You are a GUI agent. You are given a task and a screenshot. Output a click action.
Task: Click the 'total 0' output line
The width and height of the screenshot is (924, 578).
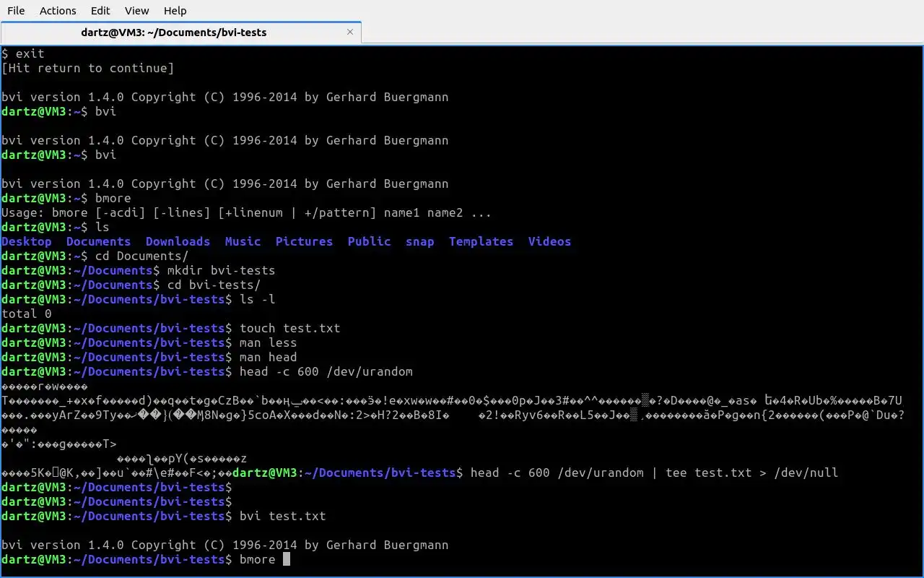[27, 314]
